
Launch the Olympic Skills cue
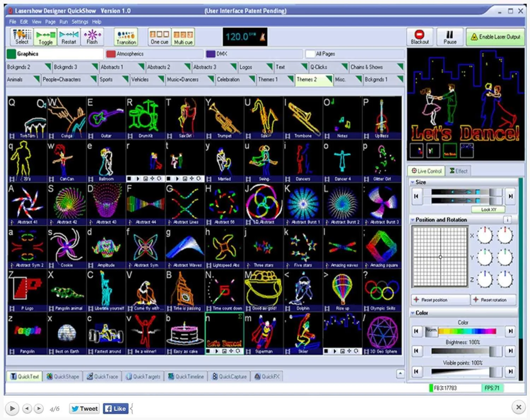pyautogui.click(x=382, y=290)
